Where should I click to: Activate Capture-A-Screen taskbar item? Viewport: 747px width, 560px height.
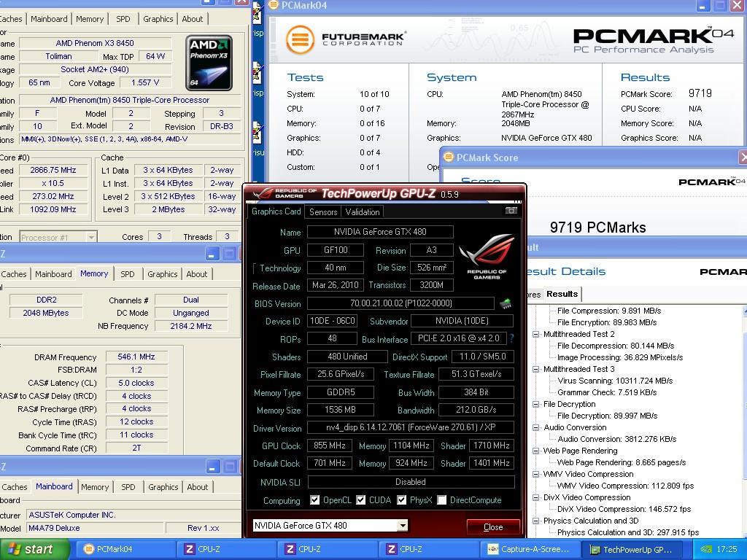[529, 549]
